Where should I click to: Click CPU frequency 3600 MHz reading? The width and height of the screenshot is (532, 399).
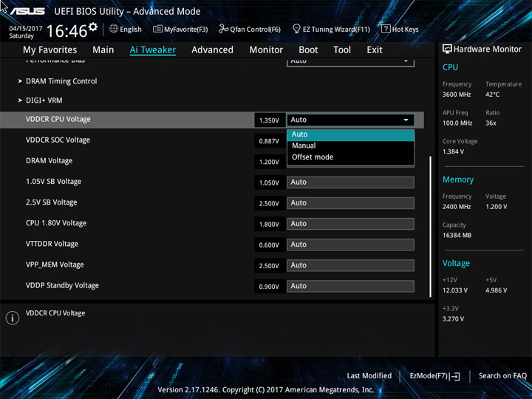457,95
